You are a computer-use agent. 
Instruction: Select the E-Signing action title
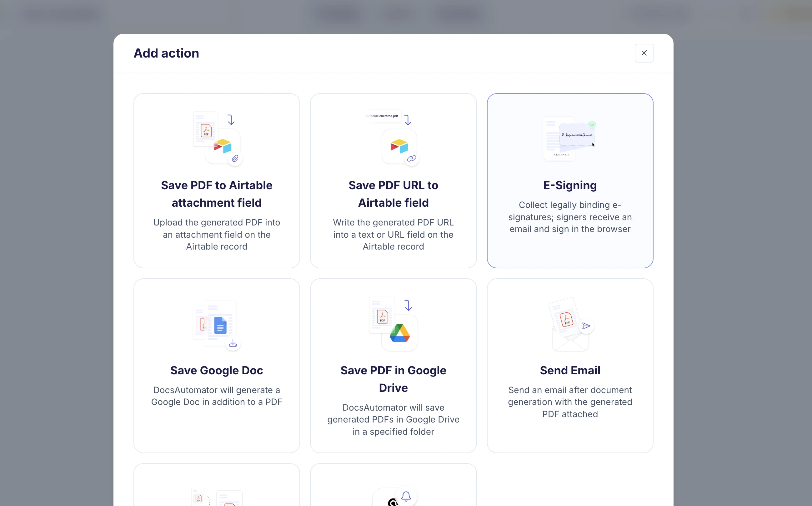(x=570, y=185)
